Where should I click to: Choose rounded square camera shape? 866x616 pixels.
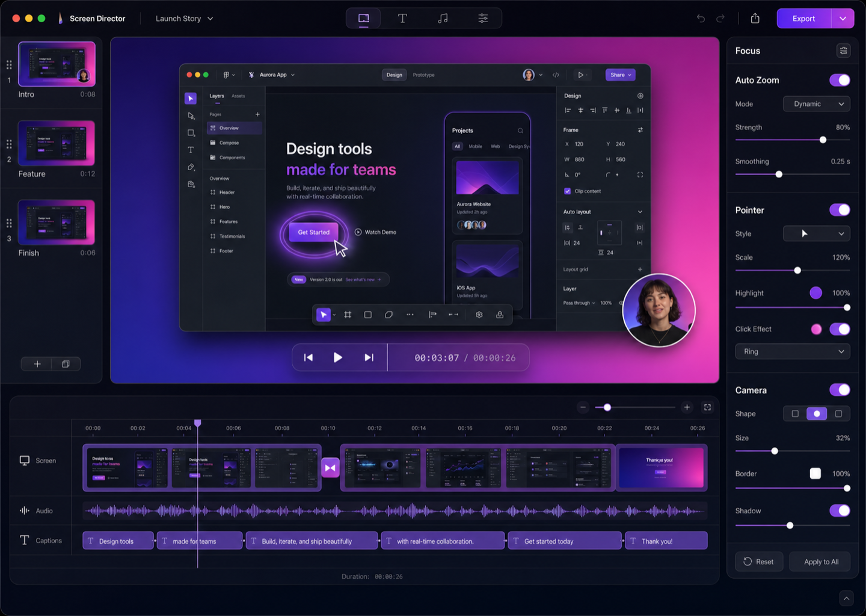click(838, 414)
